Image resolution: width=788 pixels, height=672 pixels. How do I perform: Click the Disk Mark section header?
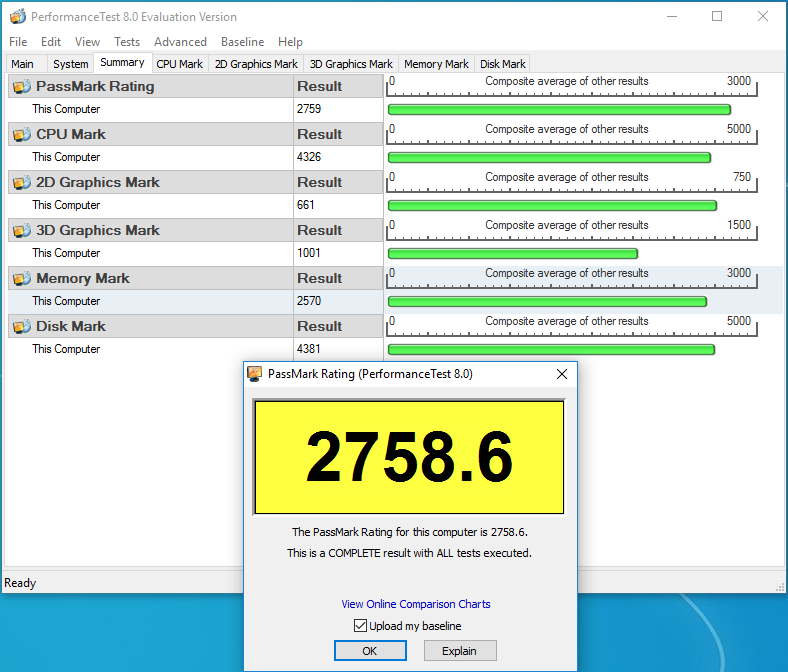[151, 327]
